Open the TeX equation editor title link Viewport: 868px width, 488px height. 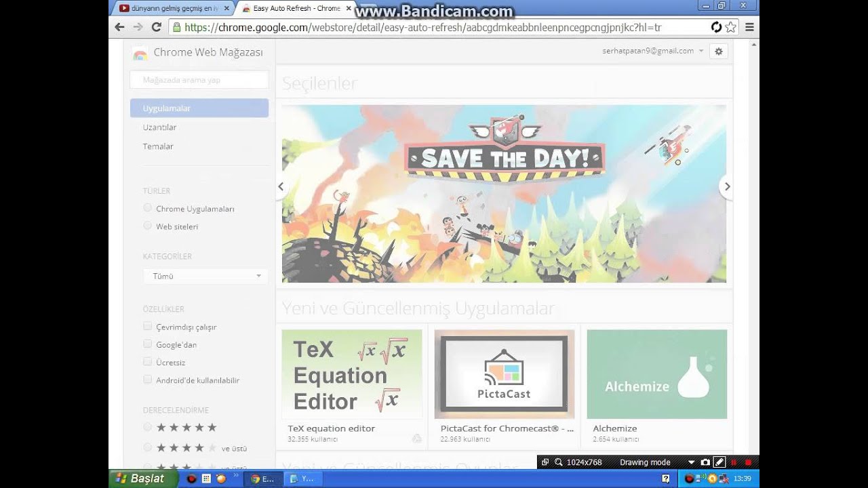pyautogui.click(x=331, y=428)
